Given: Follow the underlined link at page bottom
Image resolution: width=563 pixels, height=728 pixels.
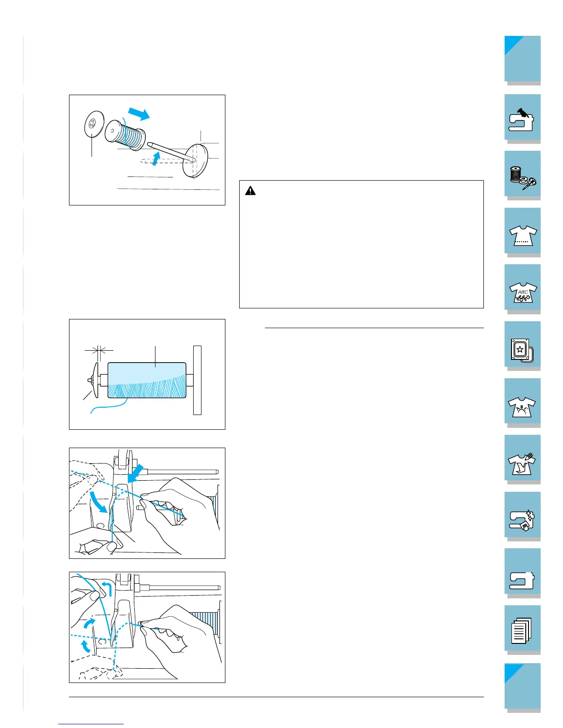Looking at the screenshot, I should click(91, 724).
